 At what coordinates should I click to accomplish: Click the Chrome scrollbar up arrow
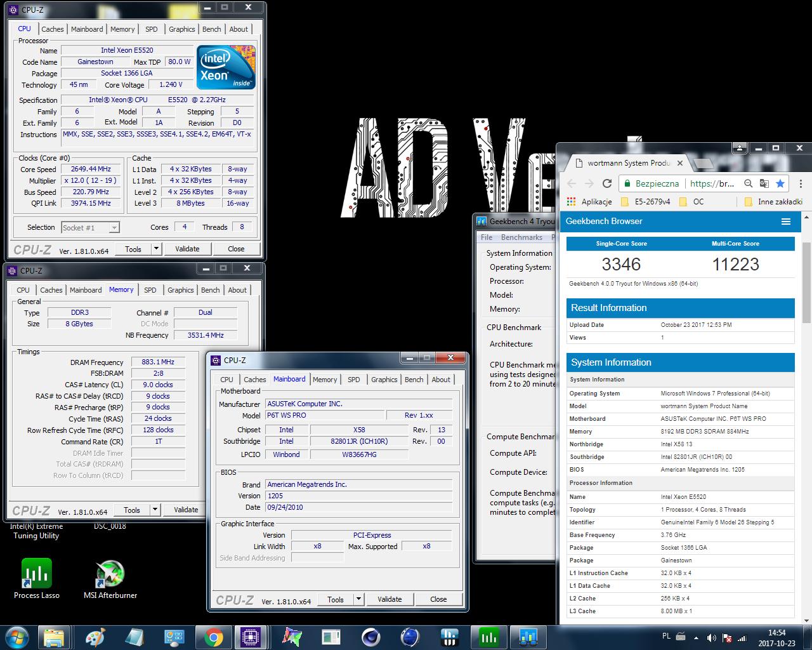point(806,216)
